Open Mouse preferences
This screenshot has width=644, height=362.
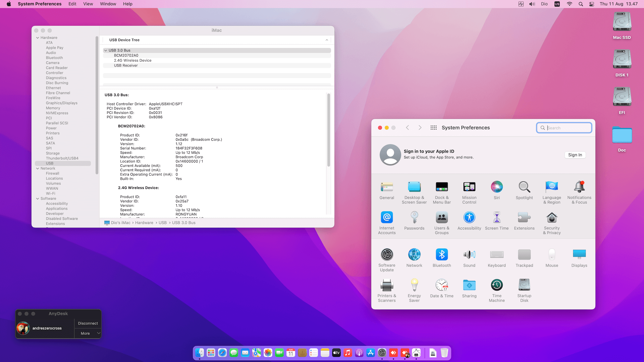coord(552,258)
